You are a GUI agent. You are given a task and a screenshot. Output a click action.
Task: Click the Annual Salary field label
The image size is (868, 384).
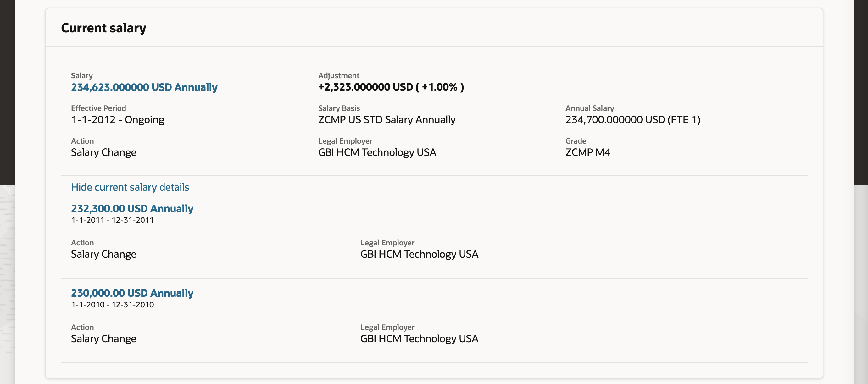589,108
